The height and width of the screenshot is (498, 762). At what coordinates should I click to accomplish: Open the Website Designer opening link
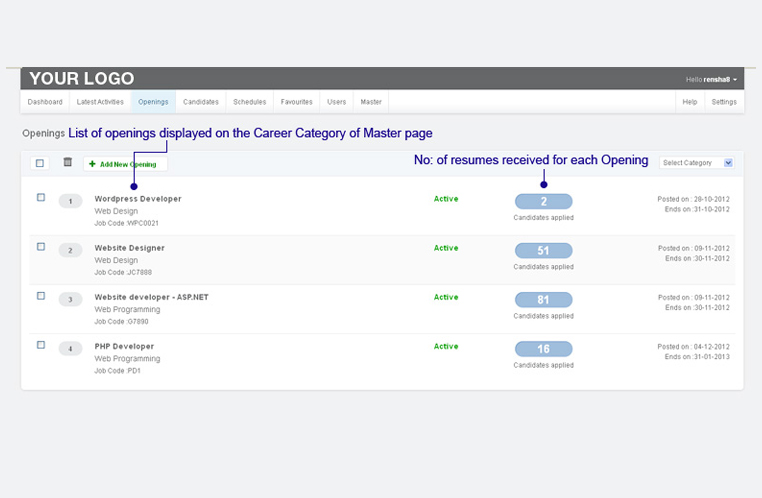130,248
